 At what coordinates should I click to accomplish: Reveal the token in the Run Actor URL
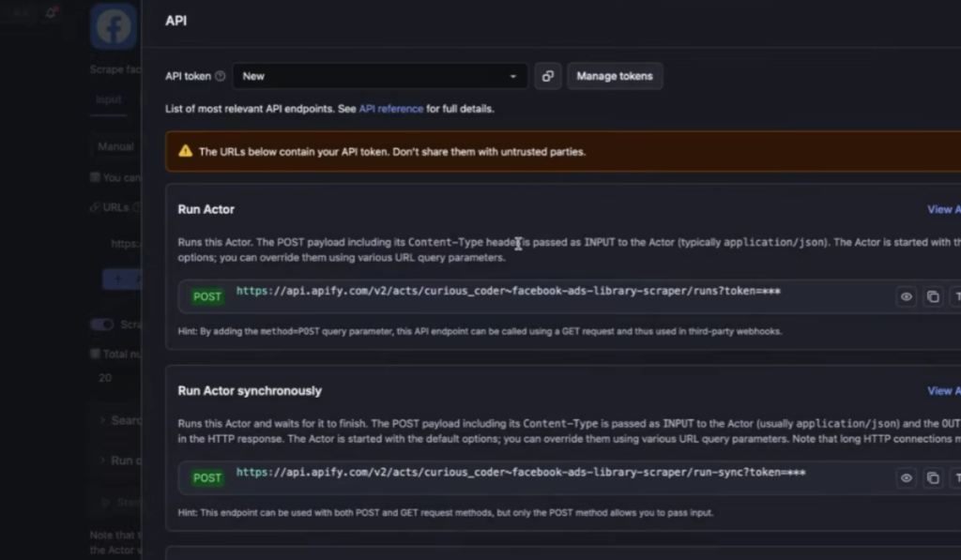pos(906,296)
